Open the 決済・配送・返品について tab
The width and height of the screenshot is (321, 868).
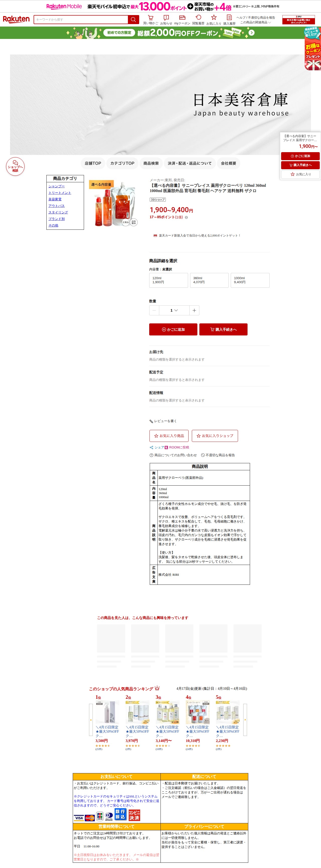(x=190, y=163)
